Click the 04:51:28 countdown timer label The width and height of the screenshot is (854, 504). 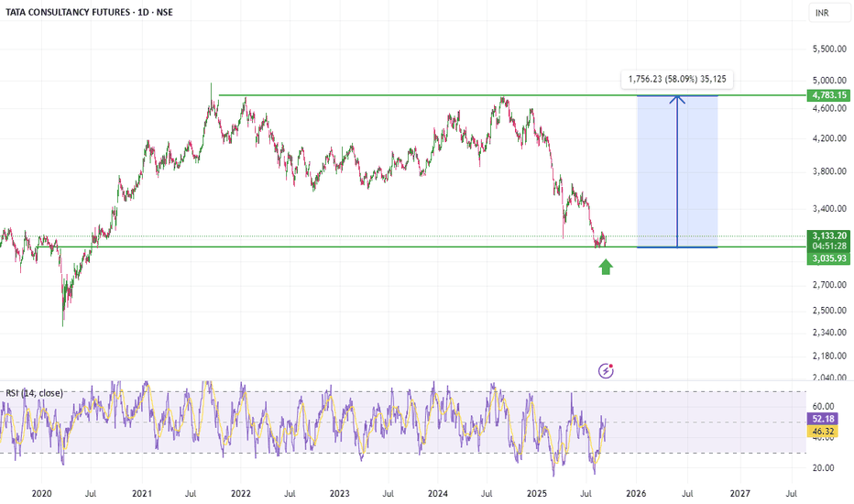(x=829, y=247)
